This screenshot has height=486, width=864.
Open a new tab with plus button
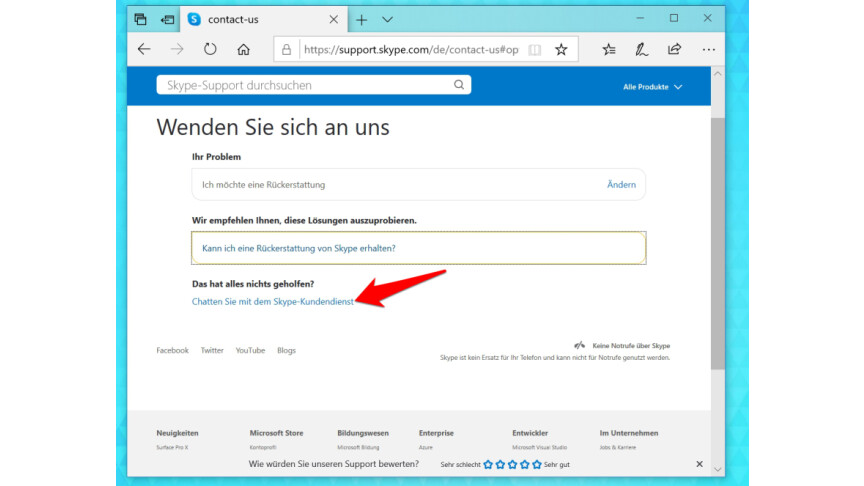pyautogui.click(x=361, y=20)
